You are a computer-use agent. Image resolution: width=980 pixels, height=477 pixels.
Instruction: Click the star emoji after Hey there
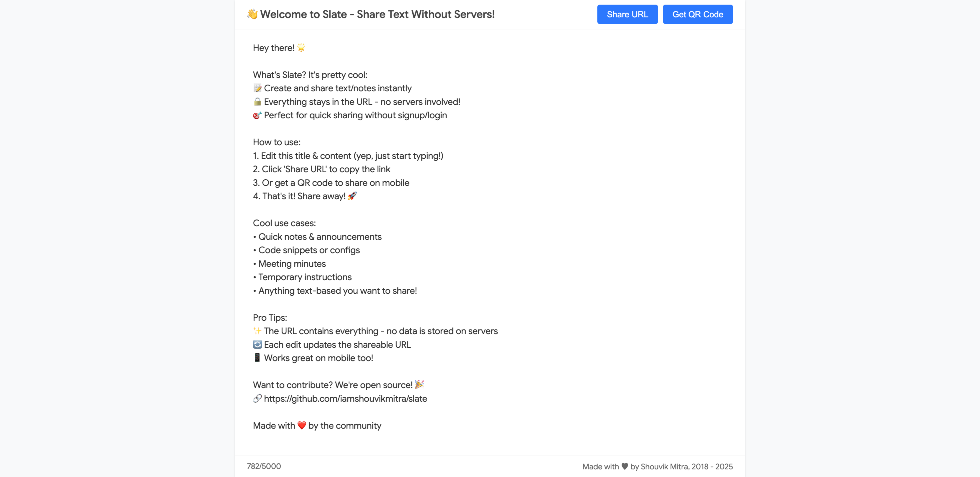click(x=301, y=47)
